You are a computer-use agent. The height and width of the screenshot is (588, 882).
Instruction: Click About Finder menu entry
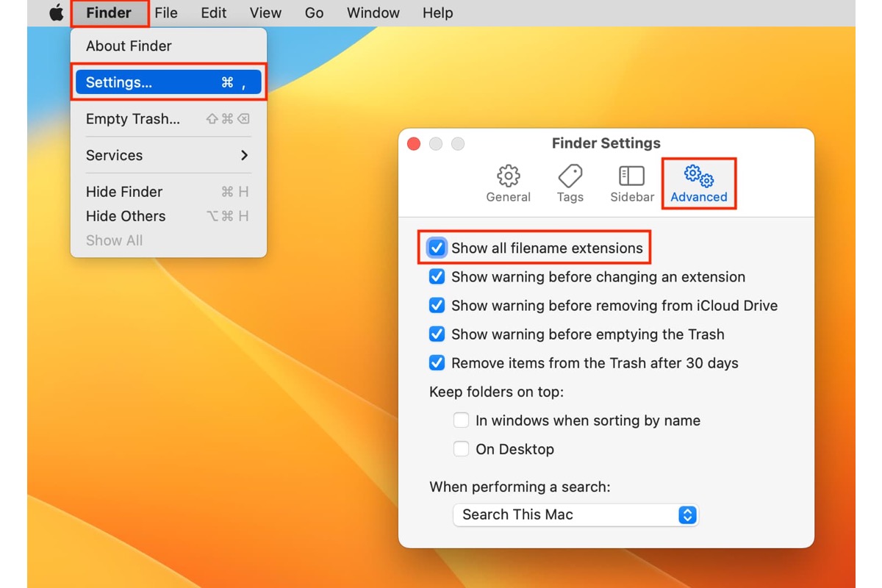[129, 46]
